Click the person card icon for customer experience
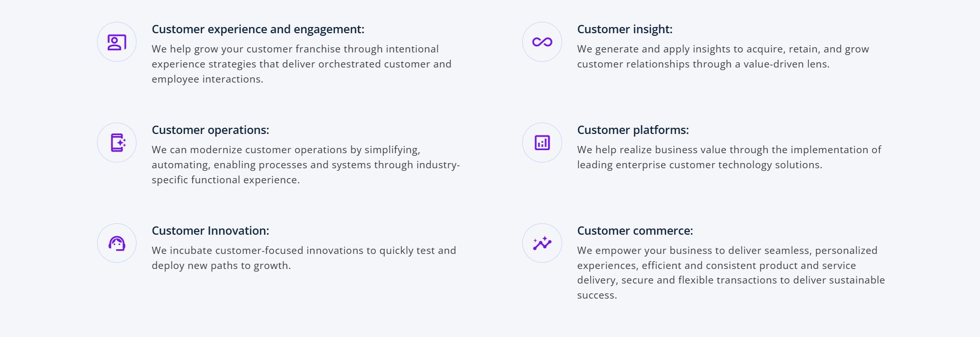This screenshot has height=337, width=980. (117, 42)
